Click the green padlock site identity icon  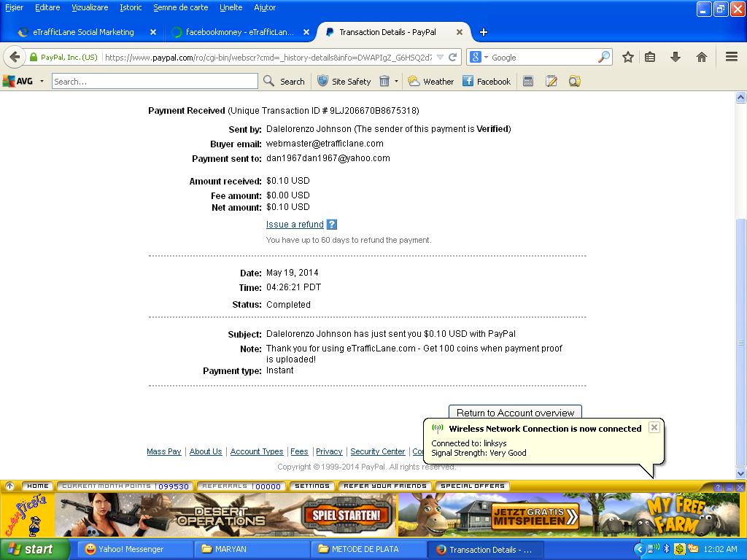pyautogui.click(x=34, y=57)
